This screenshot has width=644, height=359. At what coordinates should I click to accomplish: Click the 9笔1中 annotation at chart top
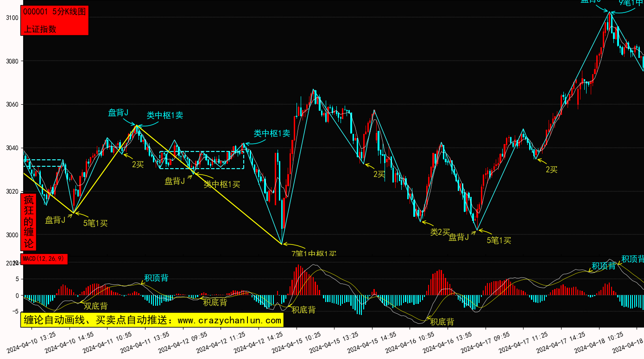(x=631, y=2)
